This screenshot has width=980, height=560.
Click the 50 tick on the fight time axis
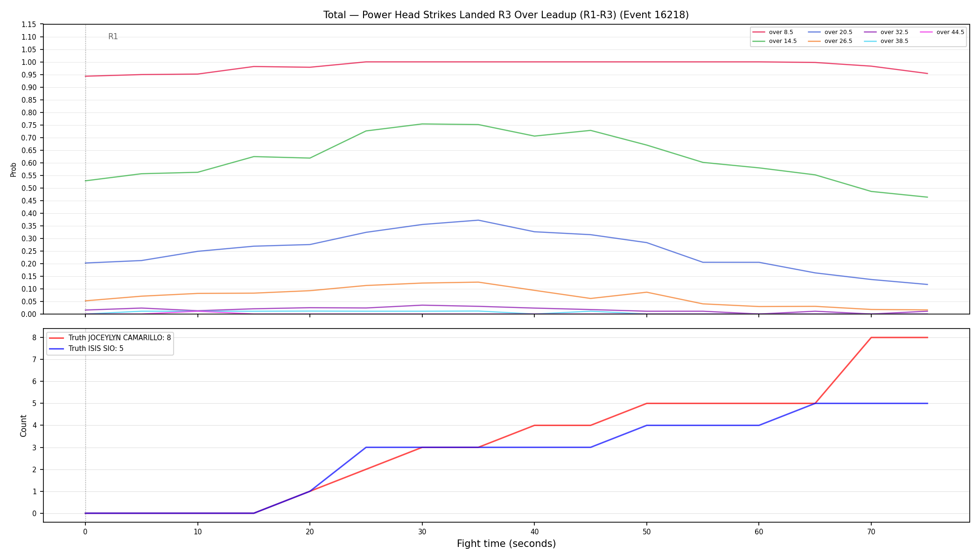(x=647, y=531)
